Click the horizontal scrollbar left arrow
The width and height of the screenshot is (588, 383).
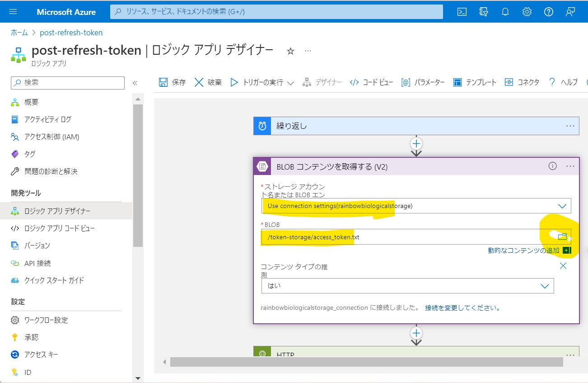pyautogui.click(x=164, y=362)
